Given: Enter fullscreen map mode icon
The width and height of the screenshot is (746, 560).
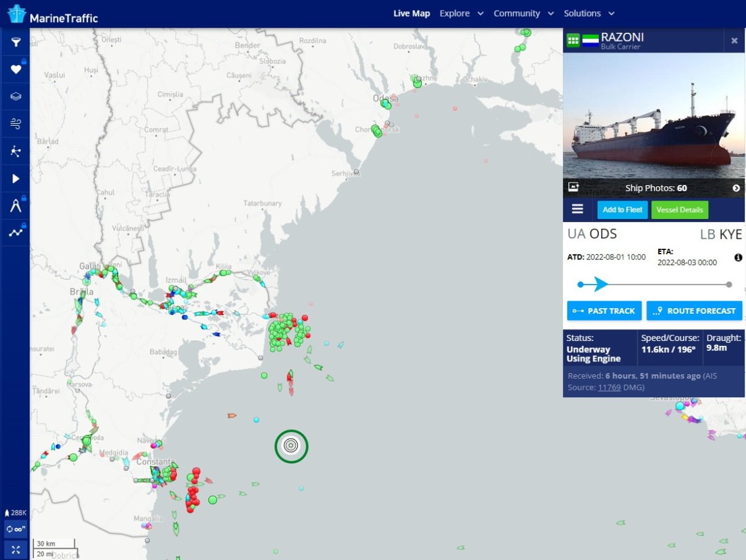Looking at the screenshot, I should click(x=16, y=549).
